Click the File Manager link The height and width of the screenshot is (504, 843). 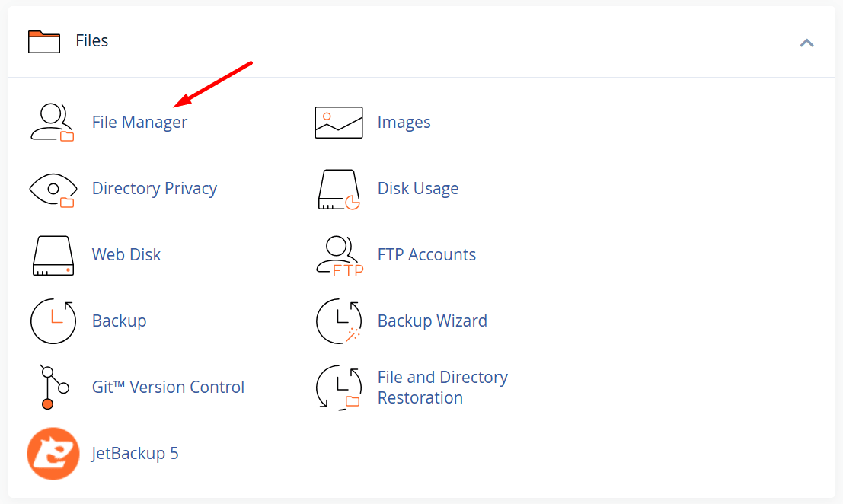click(139, 123)
